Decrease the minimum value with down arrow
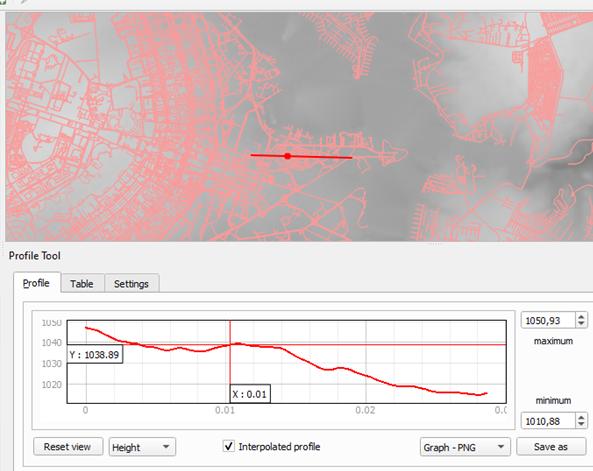 tap(581, 424)
